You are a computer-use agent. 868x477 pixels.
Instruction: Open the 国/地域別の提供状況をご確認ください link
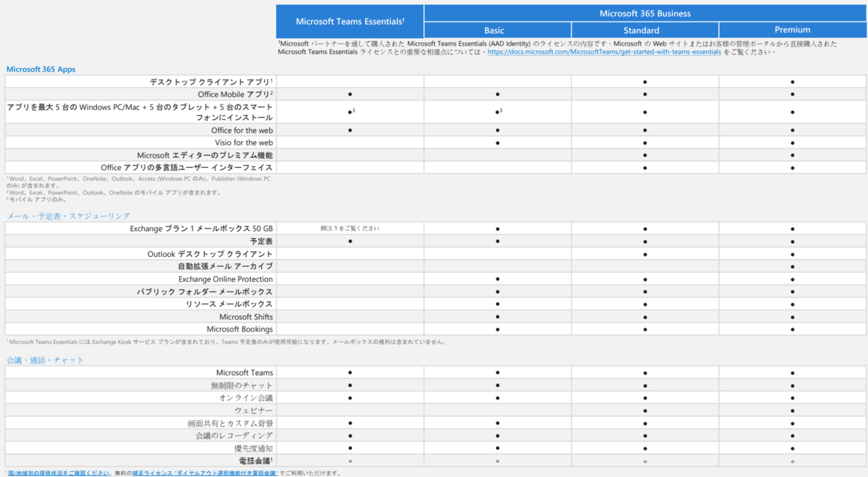[59, 473]
